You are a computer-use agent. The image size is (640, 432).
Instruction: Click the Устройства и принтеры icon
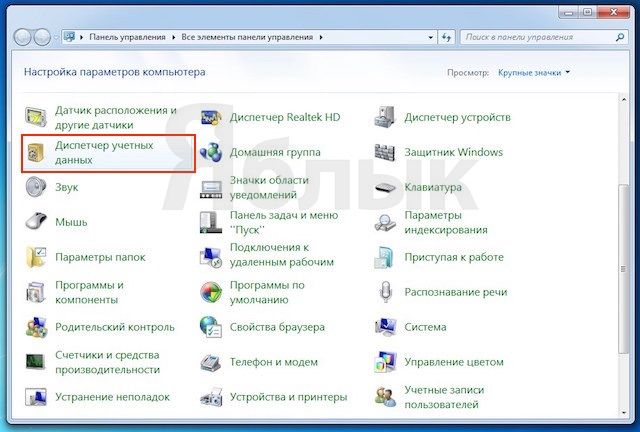click(211, 397)
